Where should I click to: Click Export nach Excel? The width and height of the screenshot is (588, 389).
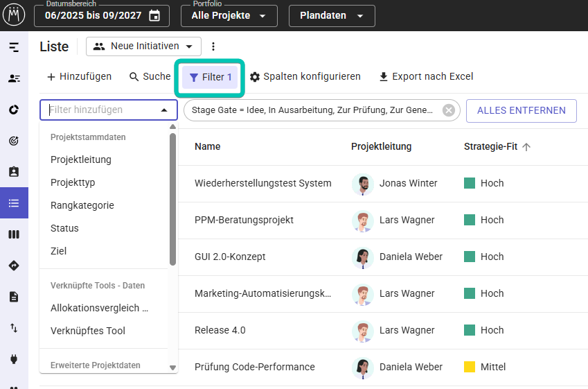(426, 77)
